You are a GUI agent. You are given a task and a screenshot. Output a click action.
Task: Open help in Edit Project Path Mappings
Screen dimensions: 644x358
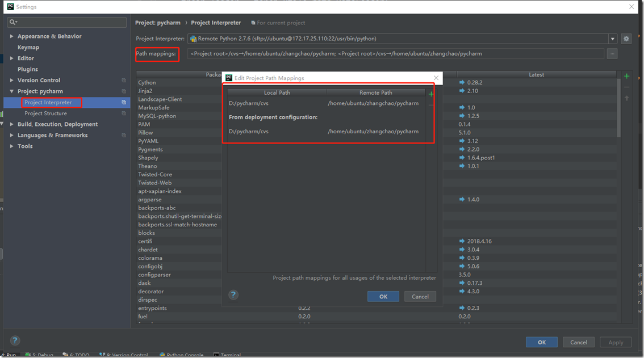pos(233,295)
